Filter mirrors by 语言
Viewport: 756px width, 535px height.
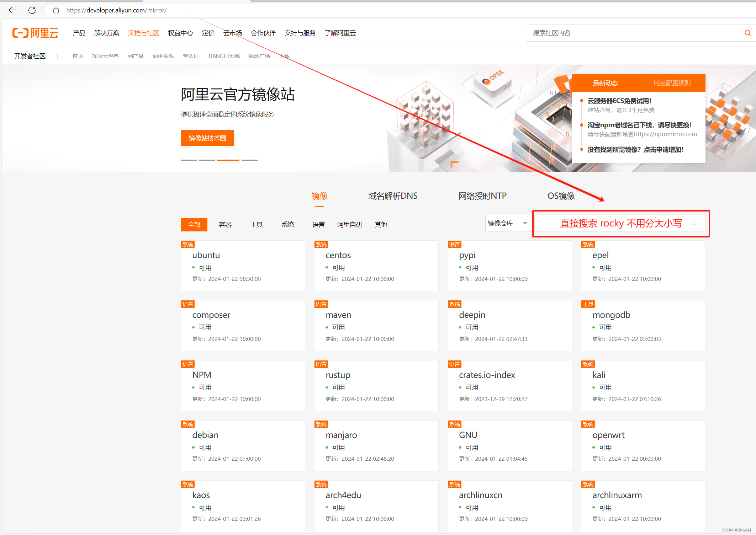(318, 225)
